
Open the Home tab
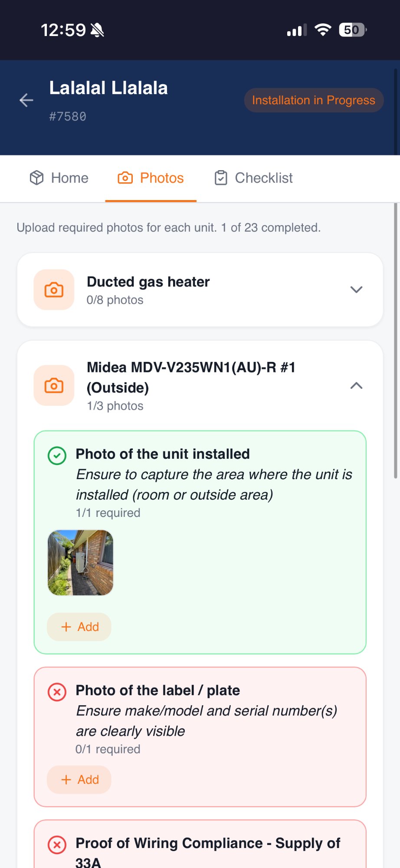(59, 178)
